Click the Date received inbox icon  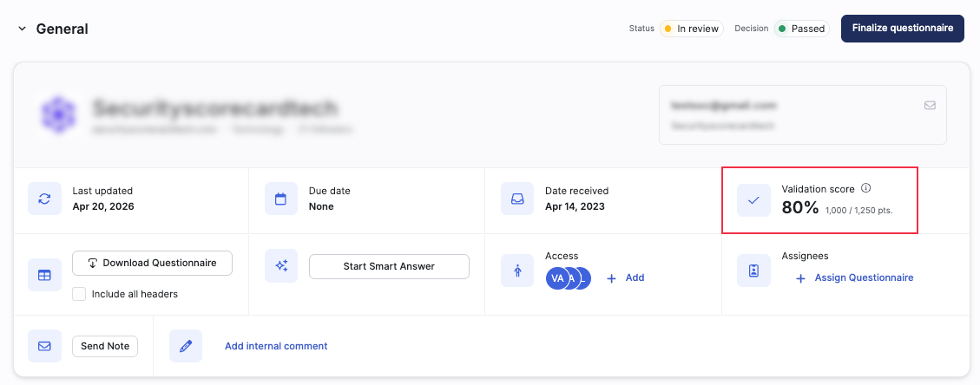(517, 199)
